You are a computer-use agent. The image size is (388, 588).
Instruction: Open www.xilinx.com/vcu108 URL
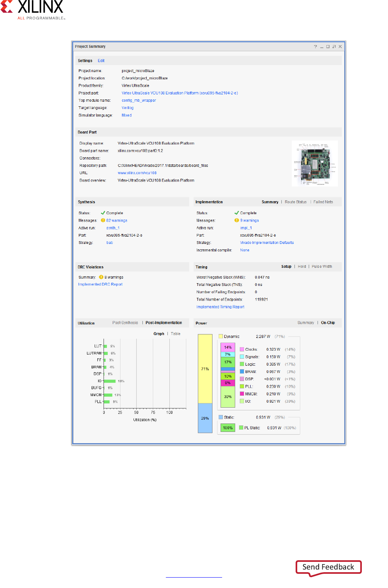coord(137,173)
